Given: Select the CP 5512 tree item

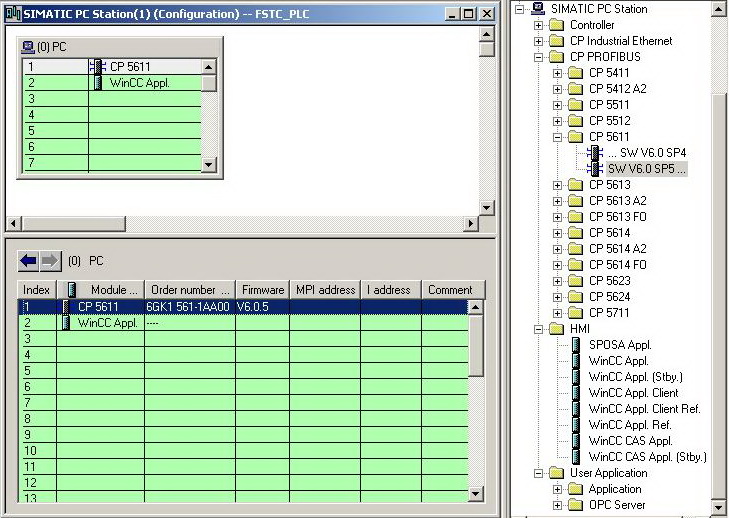Looking at the screenshot, I should click(610, 121).
